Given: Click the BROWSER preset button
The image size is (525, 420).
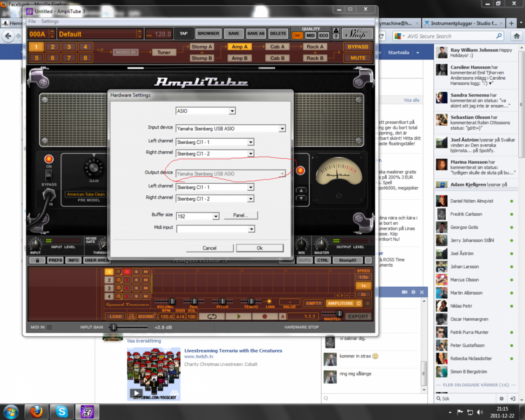Looking at the screenshot, I should tap(208, 34).
